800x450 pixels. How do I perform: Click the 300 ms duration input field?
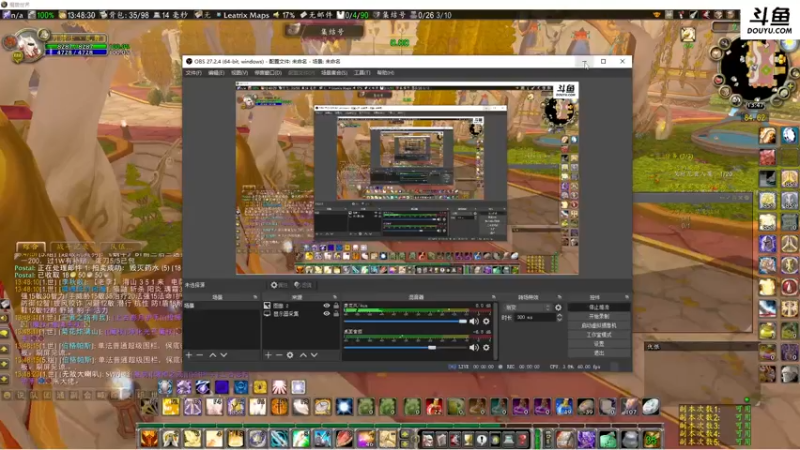tap(534, 317)
